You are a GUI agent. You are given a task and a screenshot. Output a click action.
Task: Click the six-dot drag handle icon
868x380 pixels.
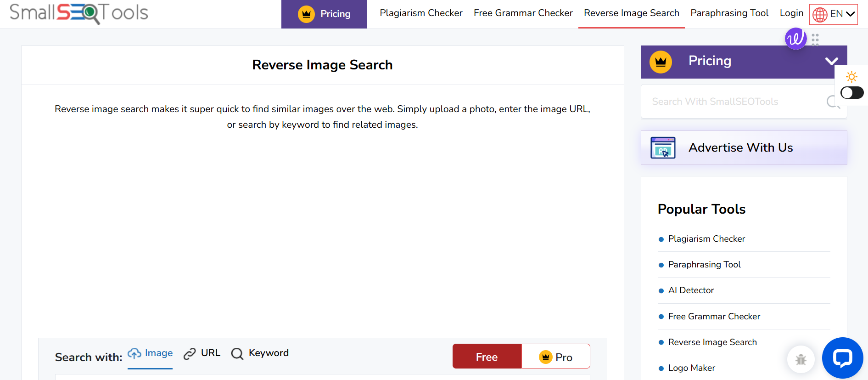(x=815, y=40)
